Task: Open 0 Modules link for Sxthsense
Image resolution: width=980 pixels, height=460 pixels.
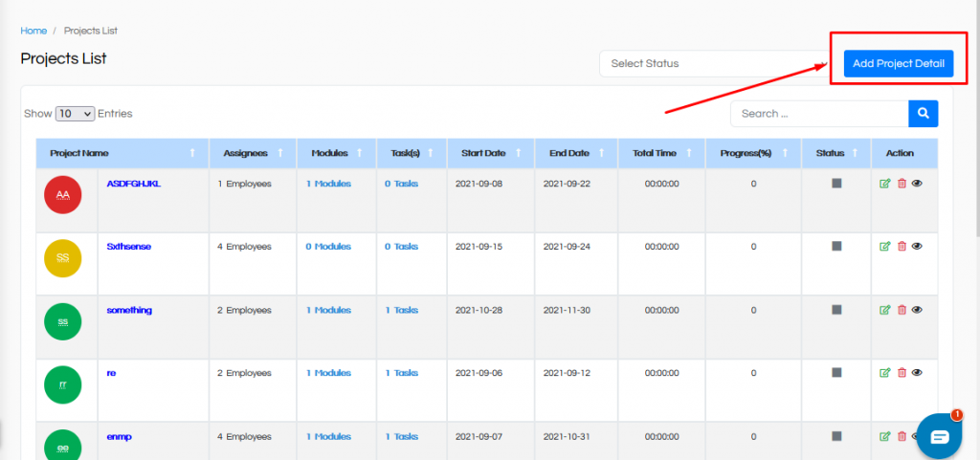Action: coord(328,247)
